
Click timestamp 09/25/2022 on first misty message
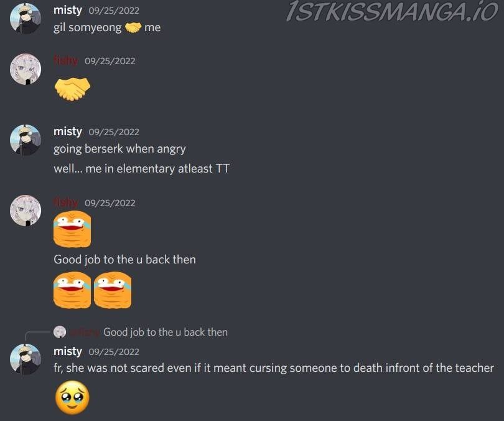[114, 11]
